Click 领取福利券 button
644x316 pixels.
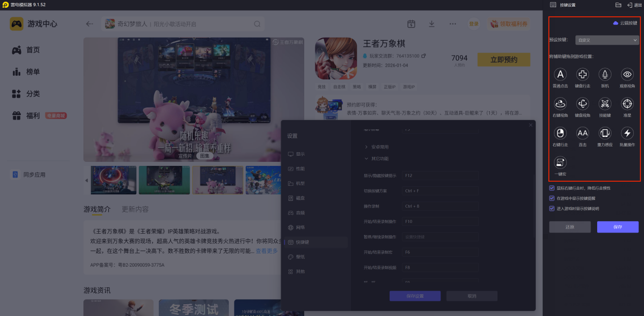point(510,24)
